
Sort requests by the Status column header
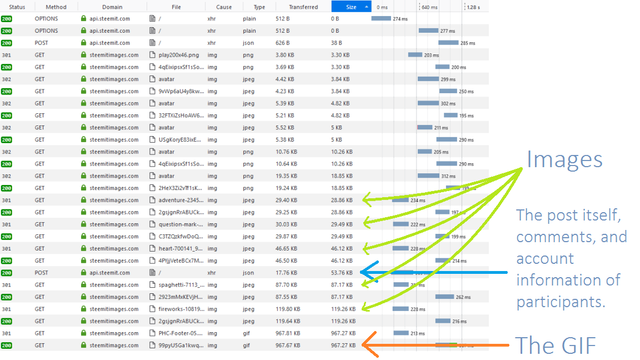(x=17, y=7)
